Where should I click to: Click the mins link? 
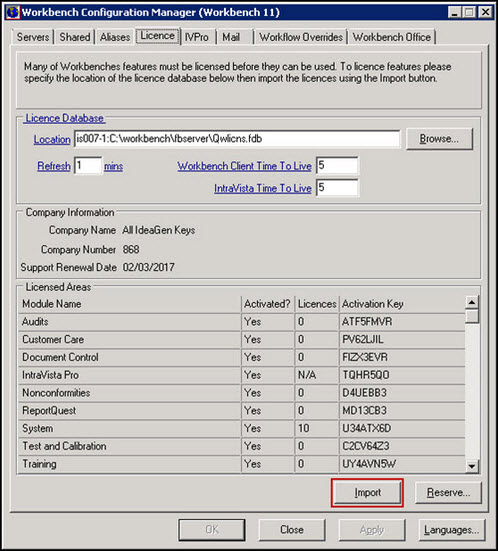pyautogui.click(x=114, y=166)
